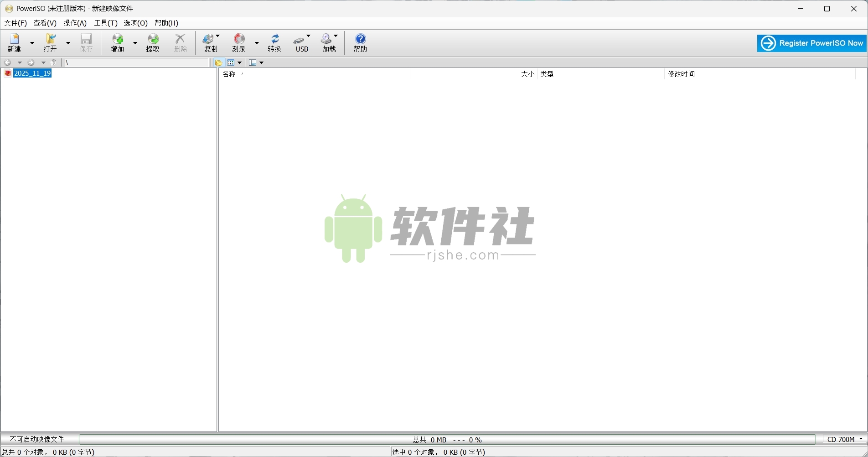
Task: Open the 工具(T) menu
Action: coord(105,23)
